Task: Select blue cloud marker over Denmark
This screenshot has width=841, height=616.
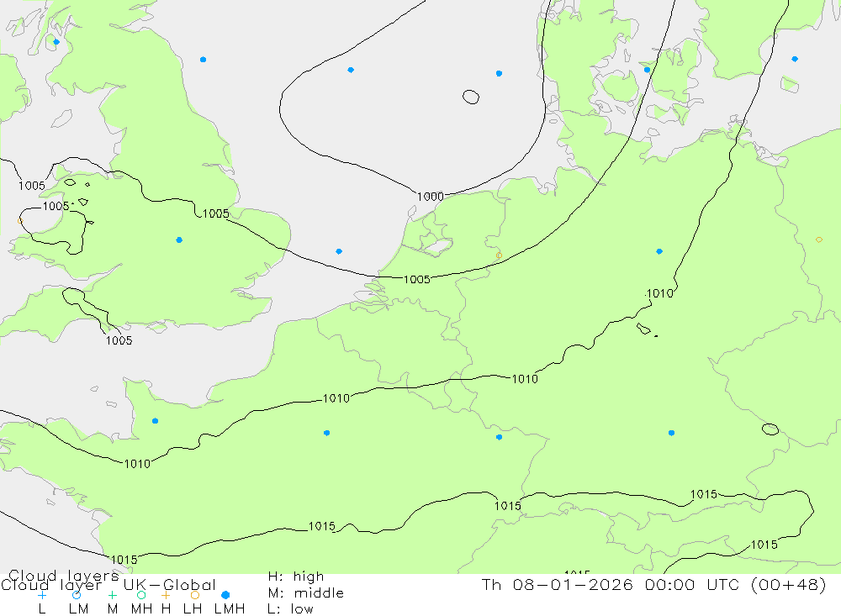Action: pos(647,70)
